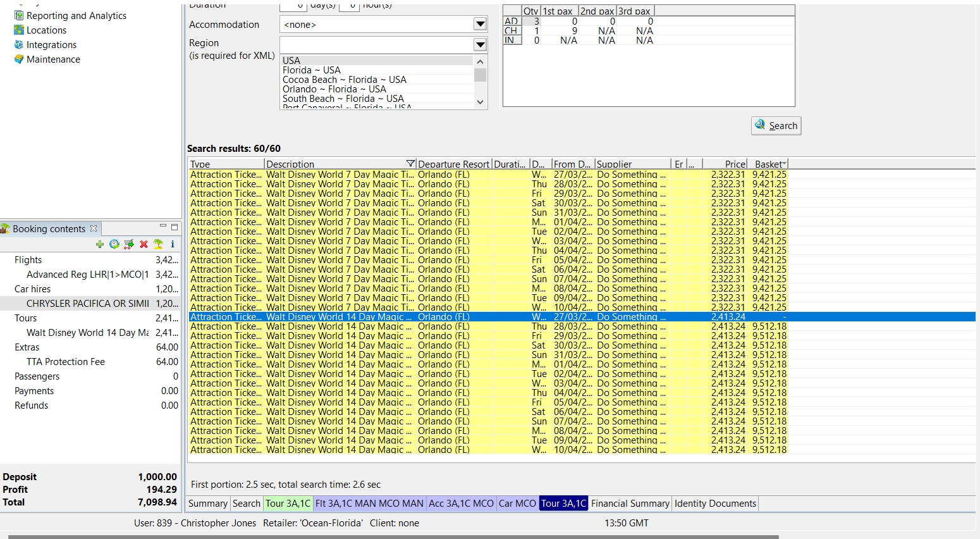Switch to the Financial Summary tab
Image resolution: width=980 pixels, height=539 pixels.
(x=630, y=504)
